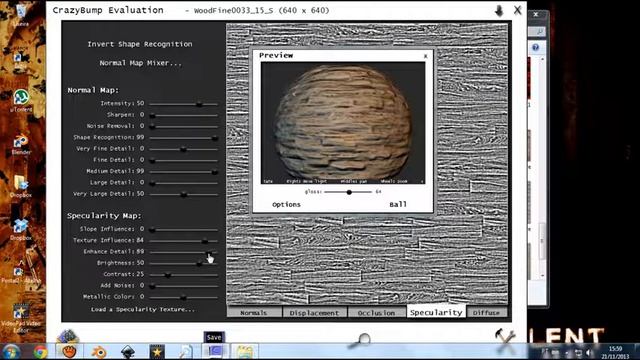Image resolution: width=640 pixels, height=360 pixels.
Task: Open the blue Dropbox box desktop shortcut
Action: (21, 229)
